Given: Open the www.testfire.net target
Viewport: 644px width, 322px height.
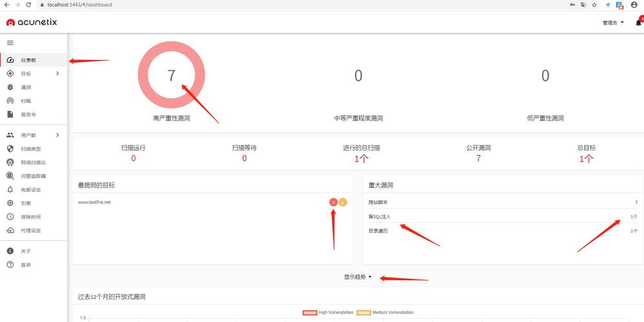Looking at the screenshot, I should [95, 202].
